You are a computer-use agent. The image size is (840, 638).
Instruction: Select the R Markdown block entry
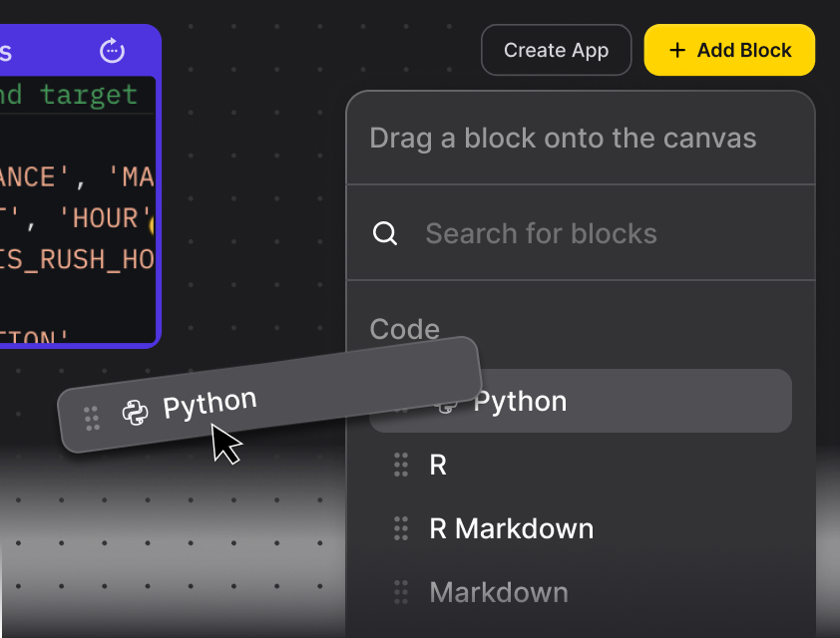(x=581, y=528)
